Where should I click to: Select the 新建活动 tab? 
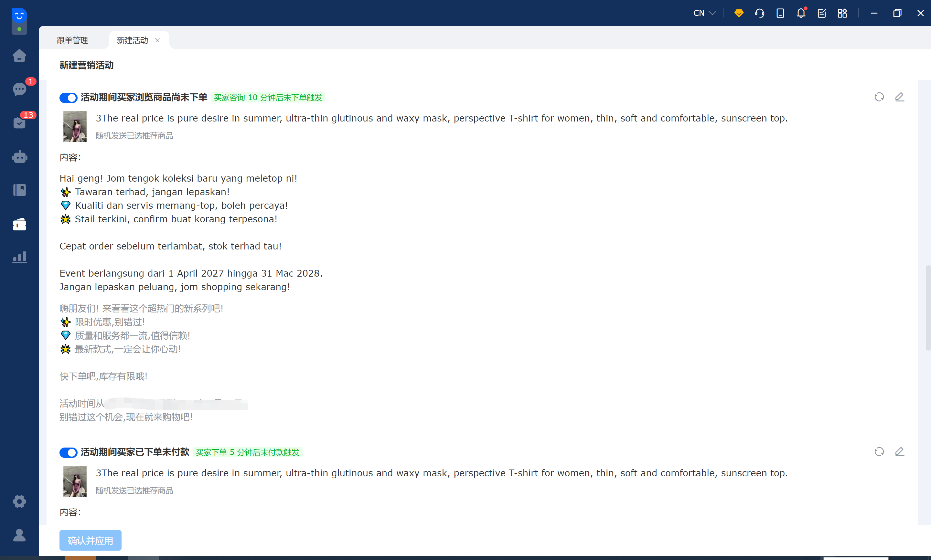click(133, 40)
